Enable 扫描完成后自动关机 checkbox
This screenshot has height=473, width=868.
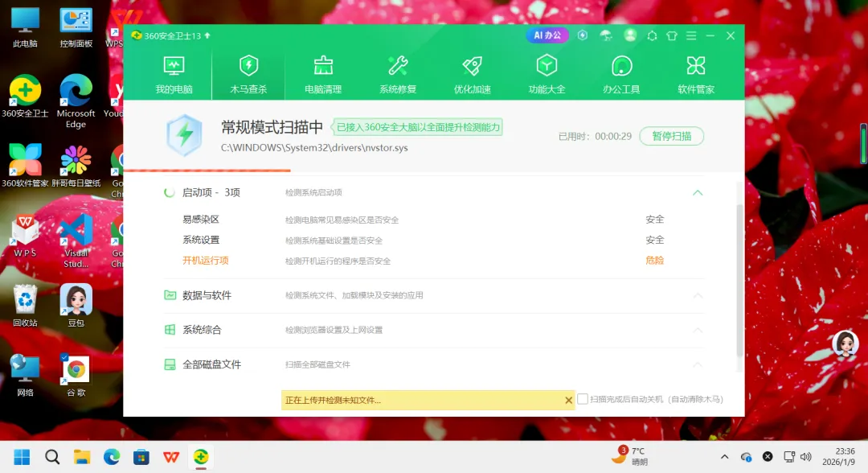point(583,399)
